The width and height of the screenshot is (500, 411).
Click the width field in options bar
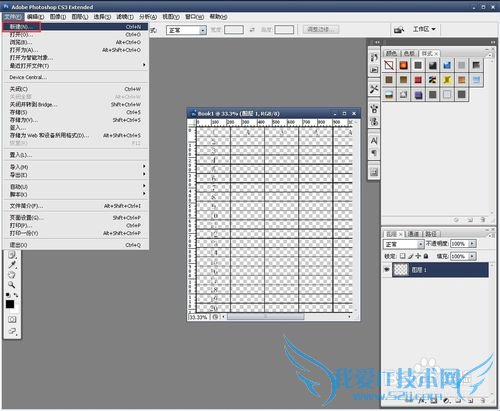234,30
